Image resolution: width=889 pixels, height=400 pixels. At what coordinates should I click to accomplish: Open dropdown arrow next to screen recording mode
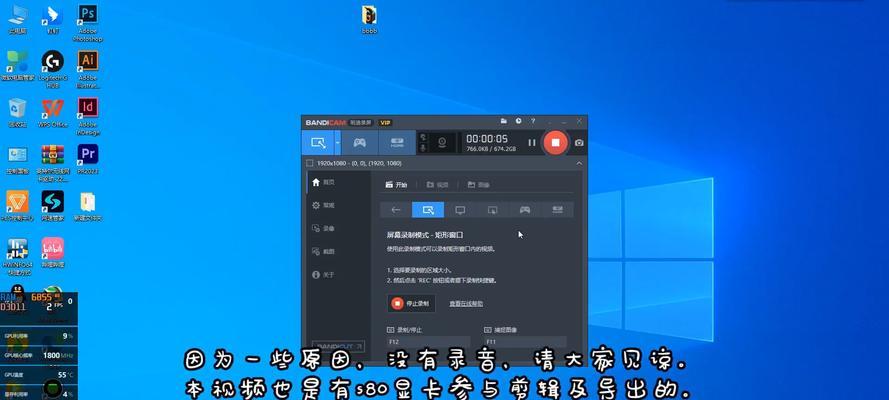click(337, 142)
